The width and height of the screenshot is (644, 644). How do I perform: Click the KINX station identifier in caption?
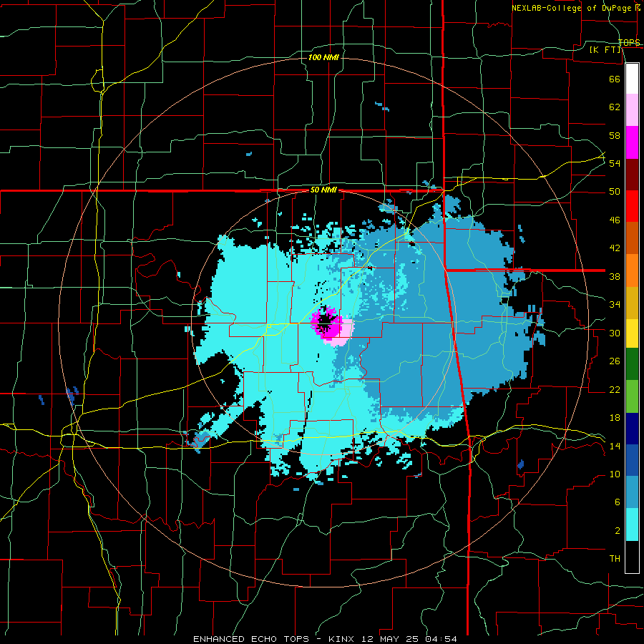341,639
